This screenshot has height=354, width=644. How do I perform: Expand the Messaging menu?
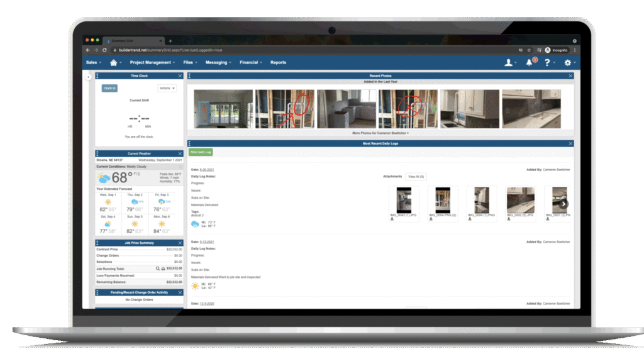(x=218, y=62)
